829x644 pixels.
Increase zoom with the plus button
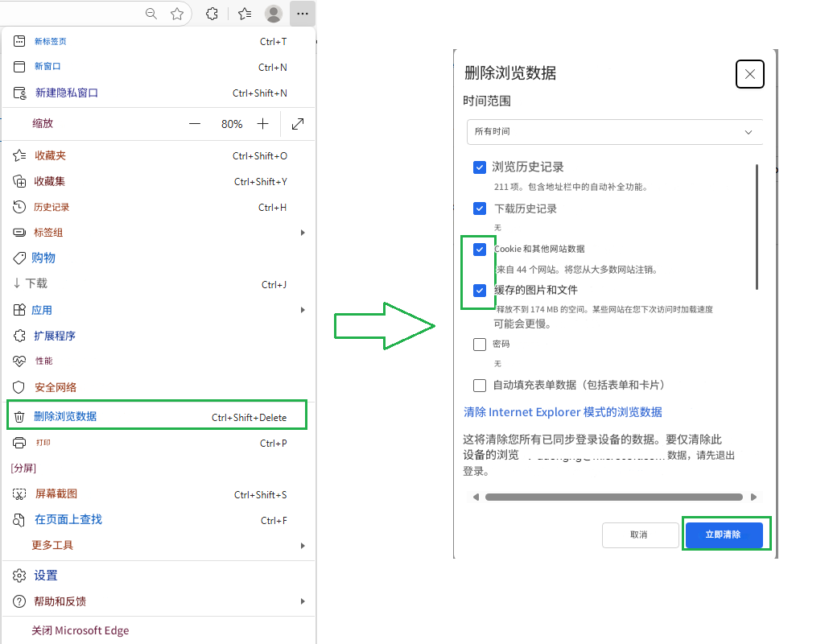(x=262, y=124)
